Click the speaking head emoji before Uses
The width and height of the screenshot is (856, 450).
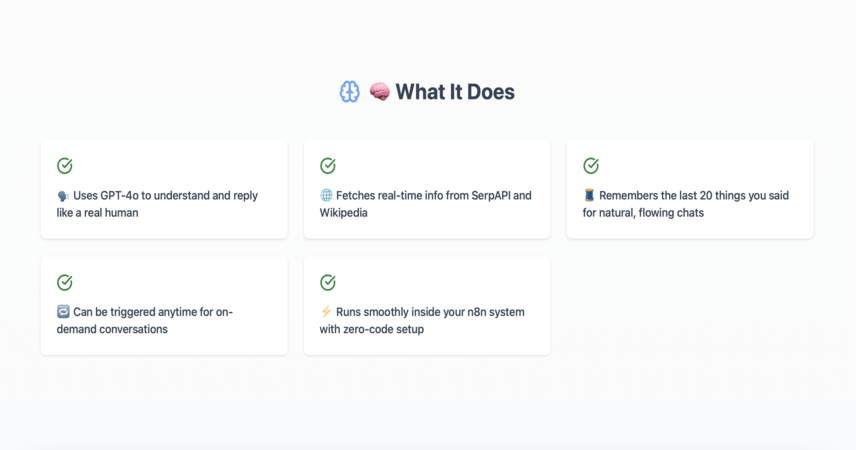[63, 196]
